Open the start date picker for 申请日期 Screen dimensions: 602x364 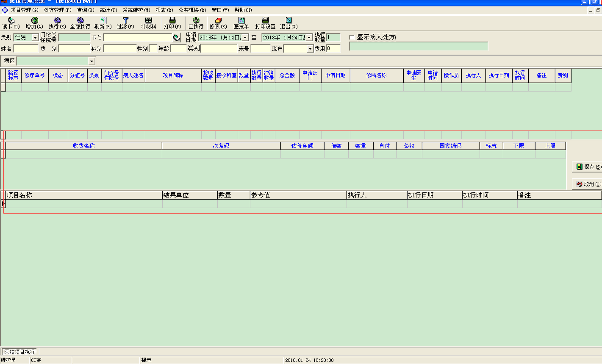pos(245,38)
